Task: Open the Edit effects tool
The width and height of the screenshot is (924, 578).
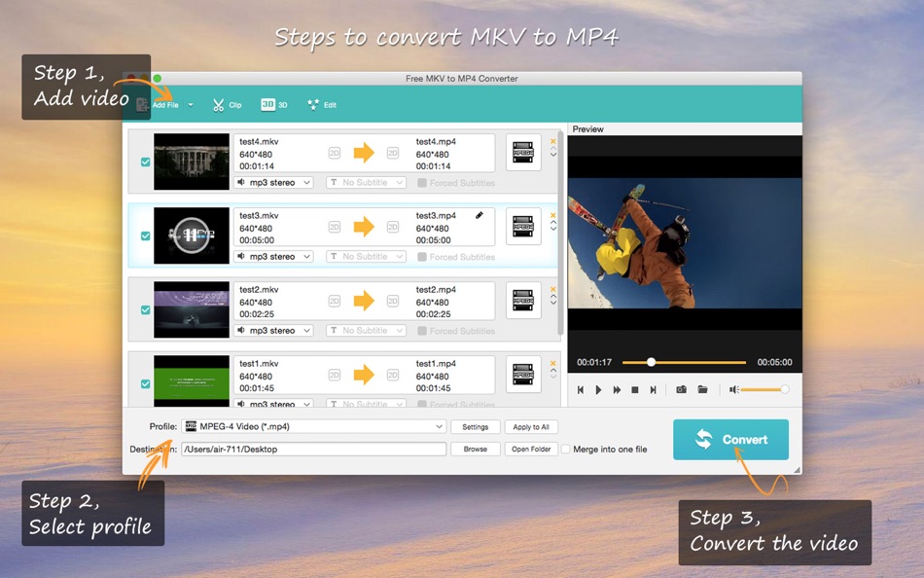Action: click(322, 105)
